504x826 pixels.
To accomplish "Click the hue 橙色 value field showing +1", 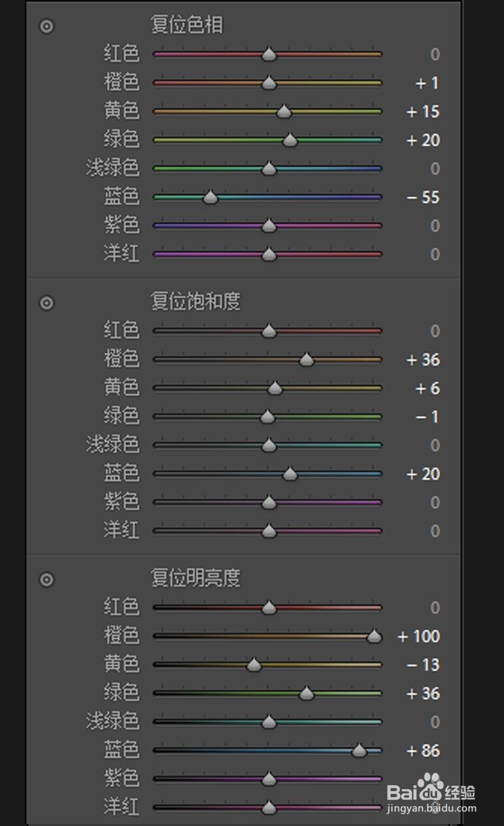I will [427, 83].
